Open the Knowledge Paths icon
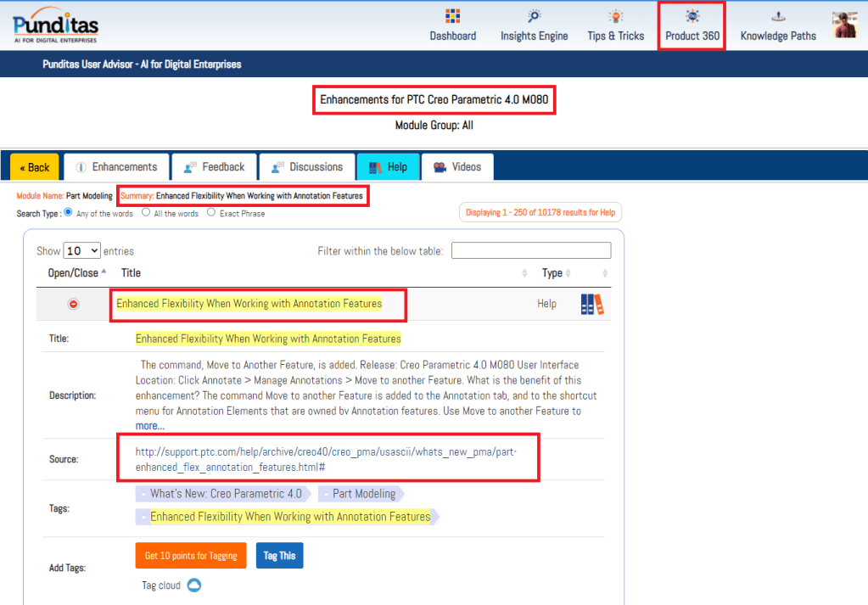The width and height of the screenshot is (868, 605). click(x=777, y=17)
